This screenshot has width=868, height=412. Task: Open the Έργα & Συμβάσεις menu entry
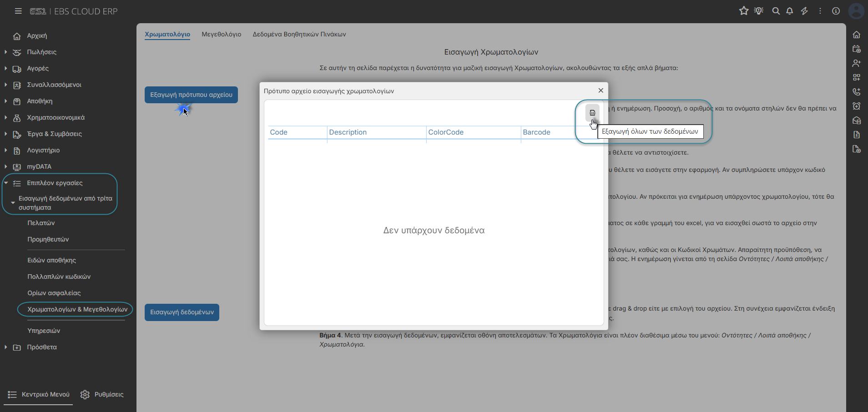55,134
